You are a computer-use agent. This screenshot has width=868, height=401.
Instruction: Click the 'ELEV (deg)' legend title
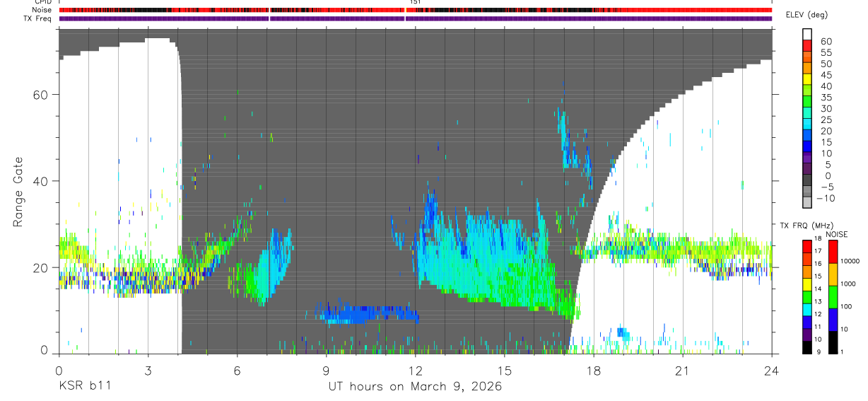coord(808,15)
